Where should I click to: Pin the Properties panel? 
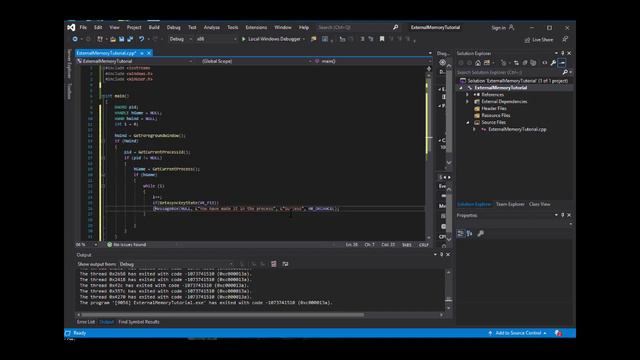click(562, 215)
